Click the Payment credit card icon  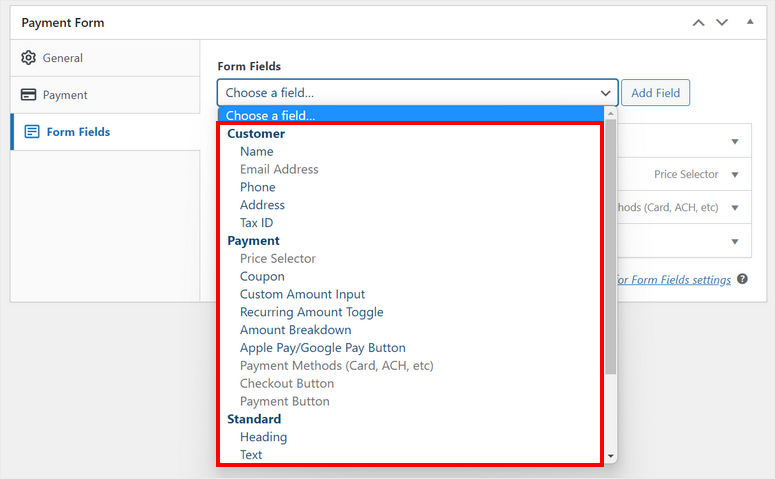pyautogui.click(x=28, y=95)
